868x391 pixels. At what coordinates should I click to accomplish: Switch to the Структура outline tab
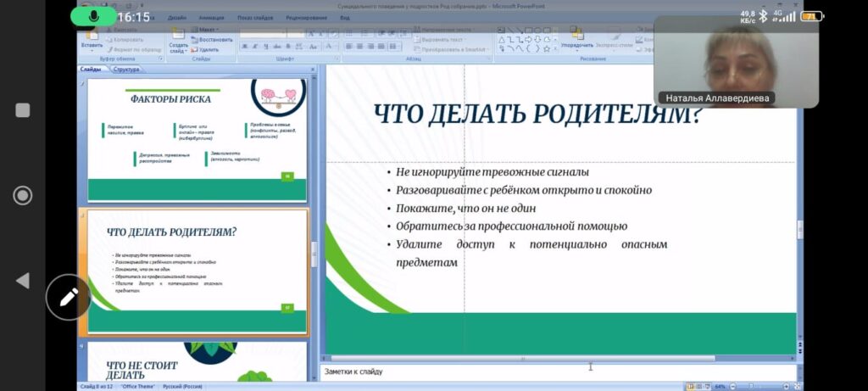coord(126,70)
